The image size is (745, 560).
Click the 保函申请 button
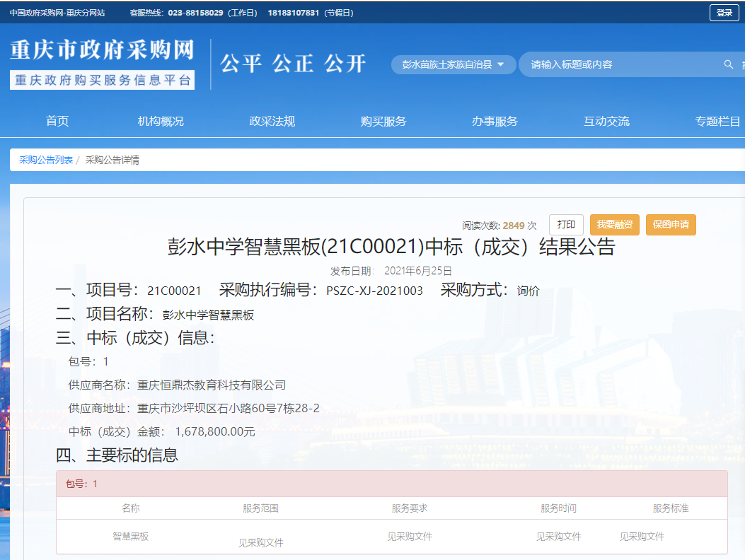pos(671,224)
